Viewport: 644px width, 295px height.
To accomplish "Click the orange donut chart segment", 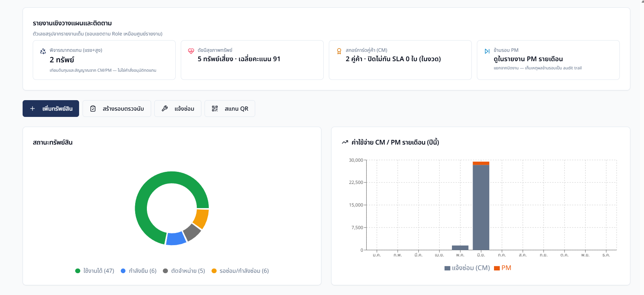I will point(201,219).
